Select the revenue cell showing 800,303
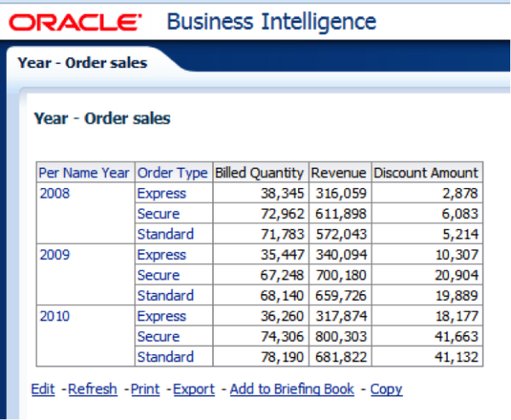The height and width of the screenshot is (420, 511). point(343,337)
